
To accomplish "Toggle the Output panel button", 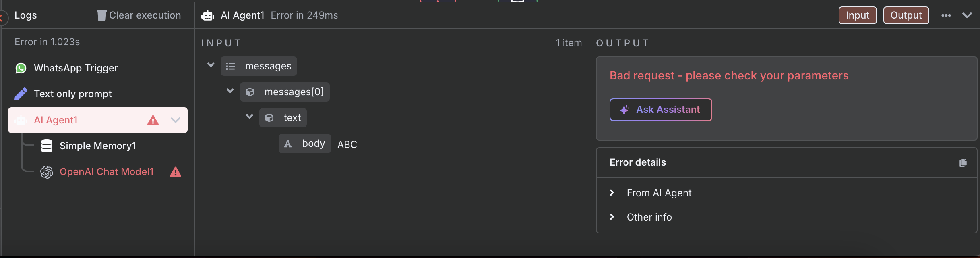I will (x=906, y=15).
